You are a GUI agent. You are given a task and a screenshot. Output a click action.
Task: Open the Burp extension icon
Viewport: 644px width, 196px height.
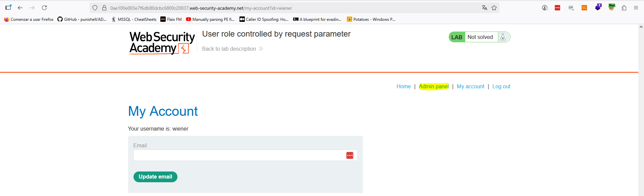tap(612, 7)
